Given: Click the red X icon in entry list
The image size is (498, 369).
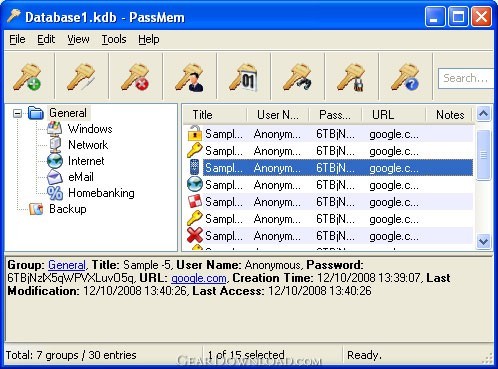Looking at the screenshot, I should pos(194,235).
